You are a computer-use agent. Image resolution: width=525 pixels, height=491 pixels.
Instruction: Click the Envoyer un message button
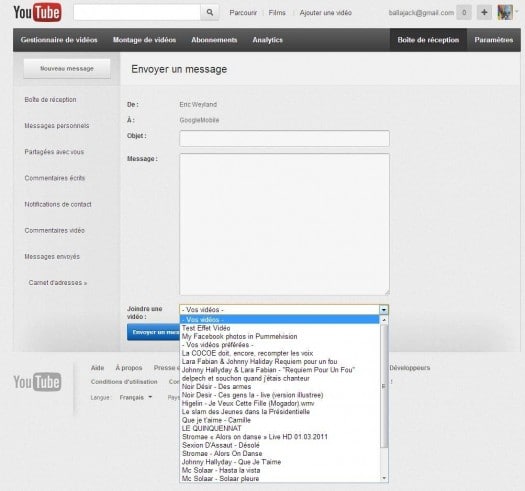[x=154, y=332]
